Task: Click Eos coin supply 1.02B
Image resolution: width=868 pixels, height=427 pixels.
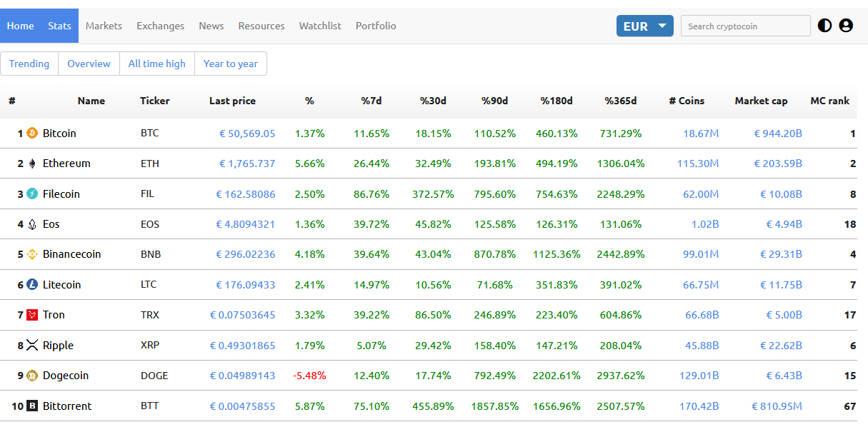Action: click(704, 224)
